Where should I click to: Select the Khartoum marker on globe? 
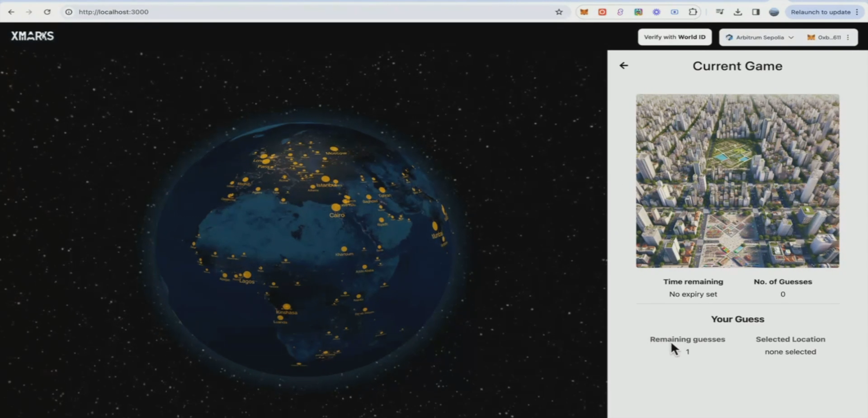click(x=344, y=249)
